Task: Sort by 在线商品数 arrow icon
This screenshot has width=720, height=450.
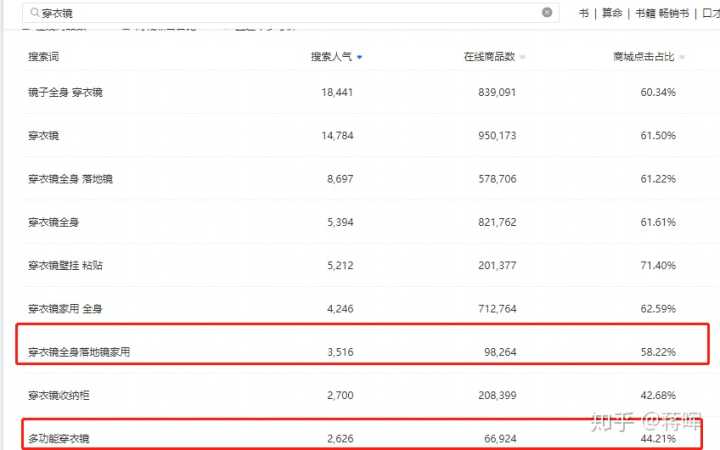Action: coord(523,58)
